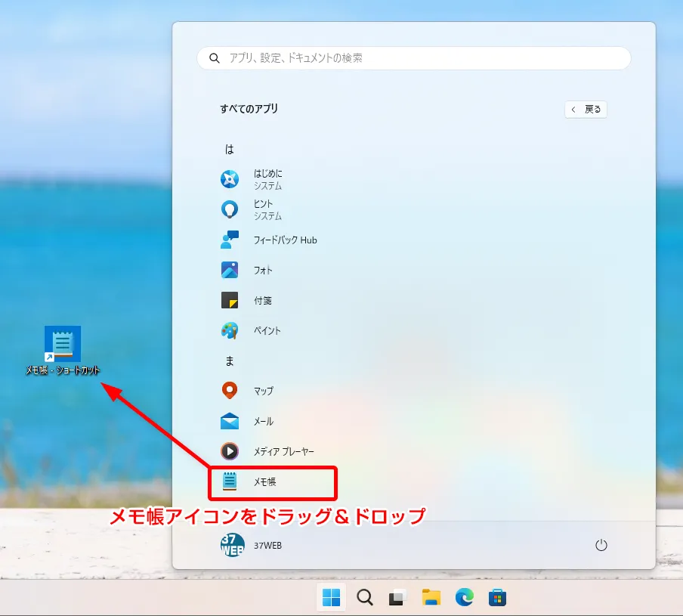The height and width of the screenshot is (616, 683).
Task: Launch Microsoft Edge from the taskbar
Action: [465, 598]
